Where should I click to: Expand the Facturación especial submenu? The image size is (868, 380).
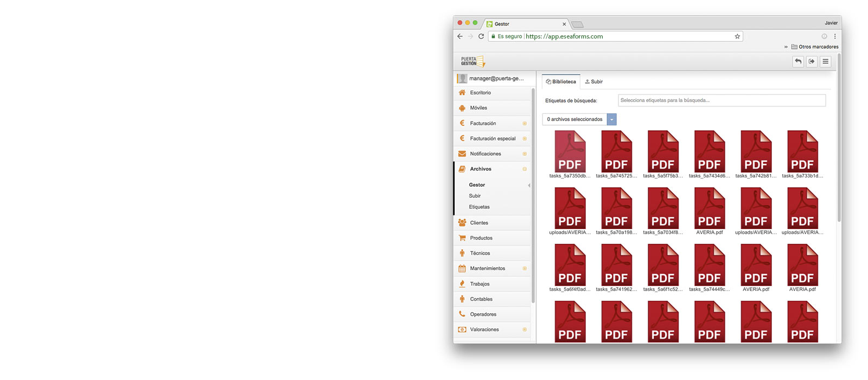tap(525, 138)
